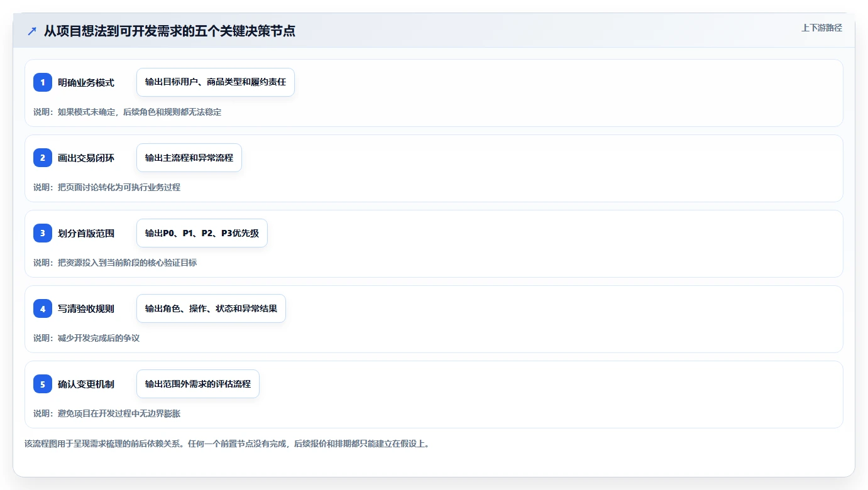This screenshot has height=490, width=868.
Task: Select the 明确业务模式 step title
Action: tap(86, 82)
